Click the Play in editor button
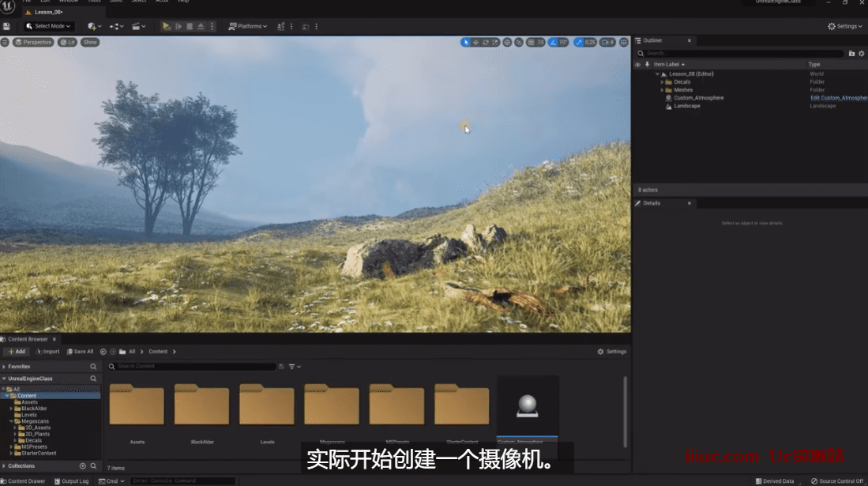The width and height of the screenshot is (868, 486). pyautogui.click(x=166, y=26)
